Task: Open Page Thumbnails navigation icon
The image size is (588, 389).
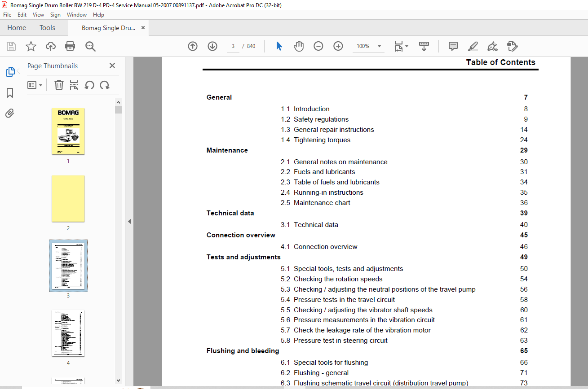Action: pos(10,72)
